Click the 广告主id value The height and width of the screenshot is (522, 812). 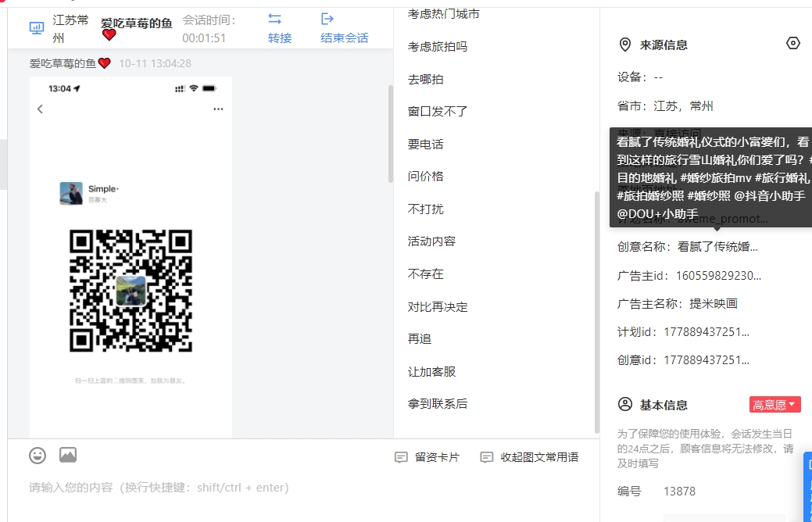coord(718,276)
